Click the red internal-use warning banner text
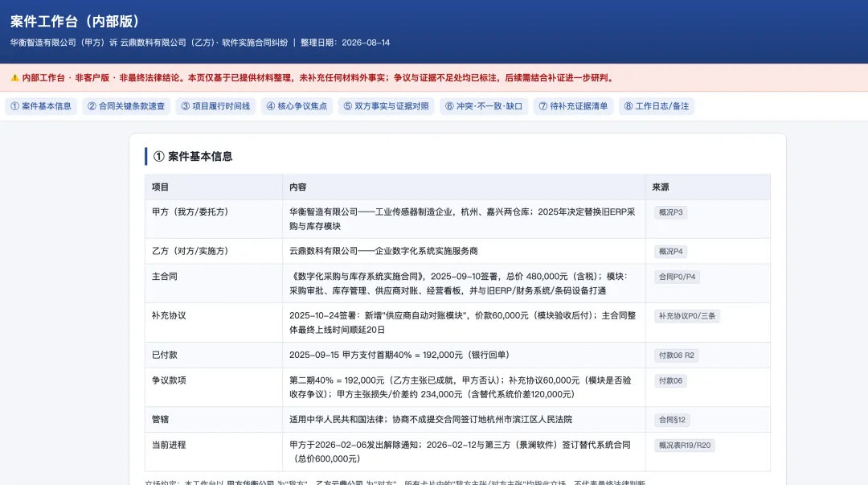 click(318, 77)
